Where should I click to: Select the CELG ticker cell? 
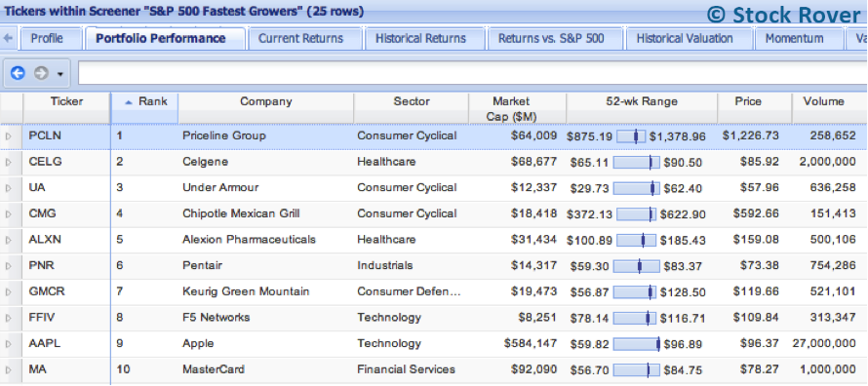tap(66, 162)
